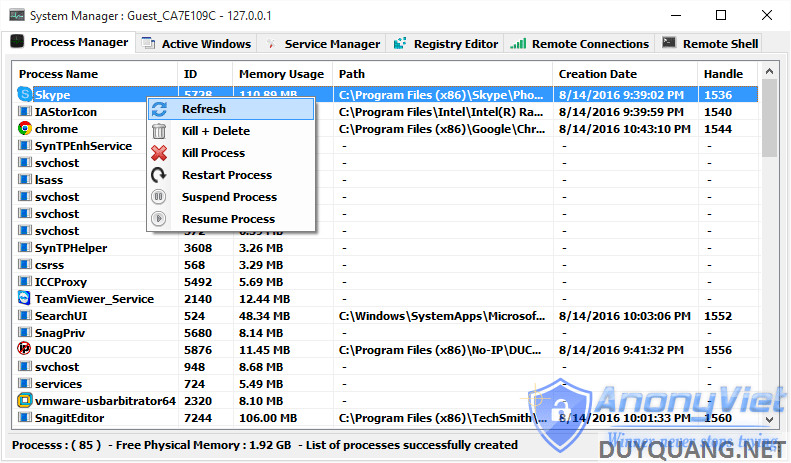The height and width of the screenshot is (463, 791).
Task: Sort by the Creation Date column header
Action: coord(625,74)
